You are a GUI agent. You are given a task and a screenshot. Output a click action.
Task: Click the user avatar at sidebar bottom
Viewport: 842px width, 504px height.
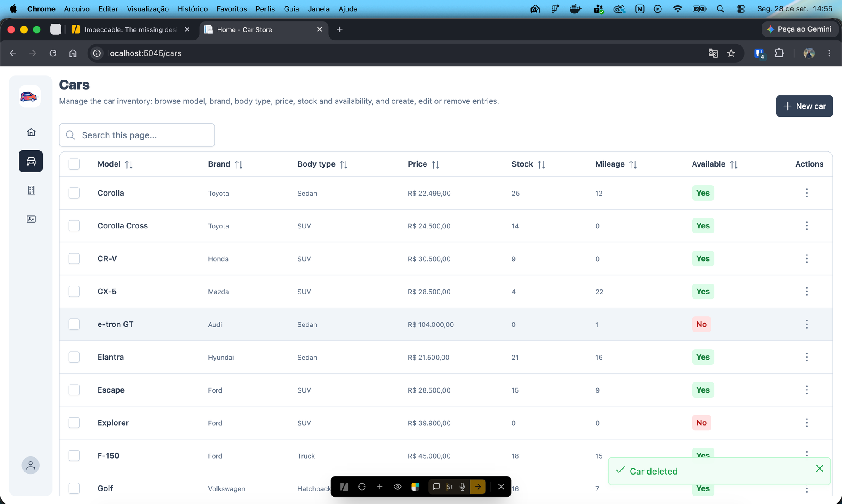(30, 465)
